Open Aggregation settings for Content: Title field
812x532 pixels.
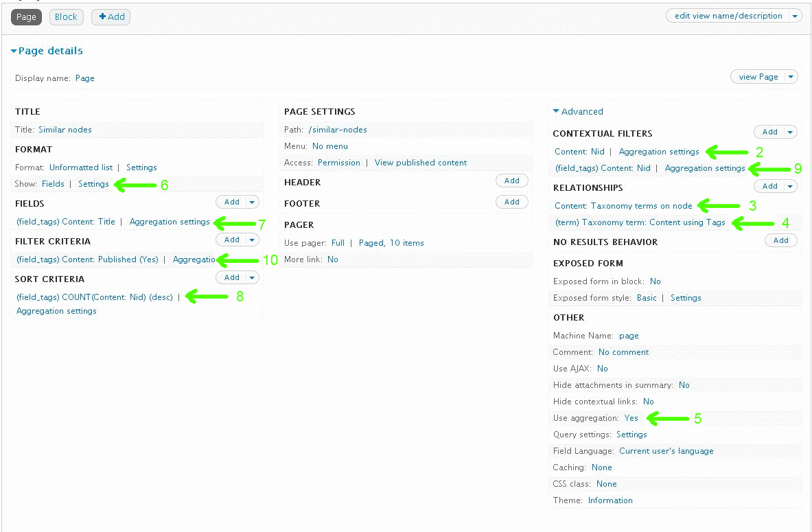click(x=170, y=222)
